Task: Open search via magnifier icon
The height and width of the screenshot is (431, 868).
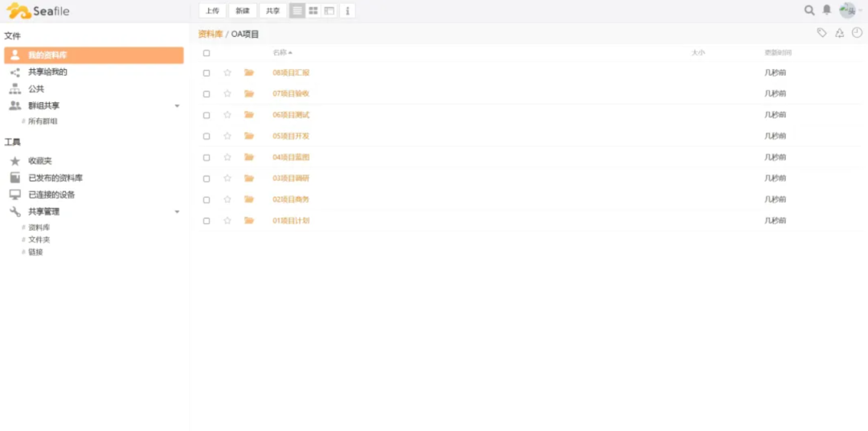Action: [x=809, y=10]
